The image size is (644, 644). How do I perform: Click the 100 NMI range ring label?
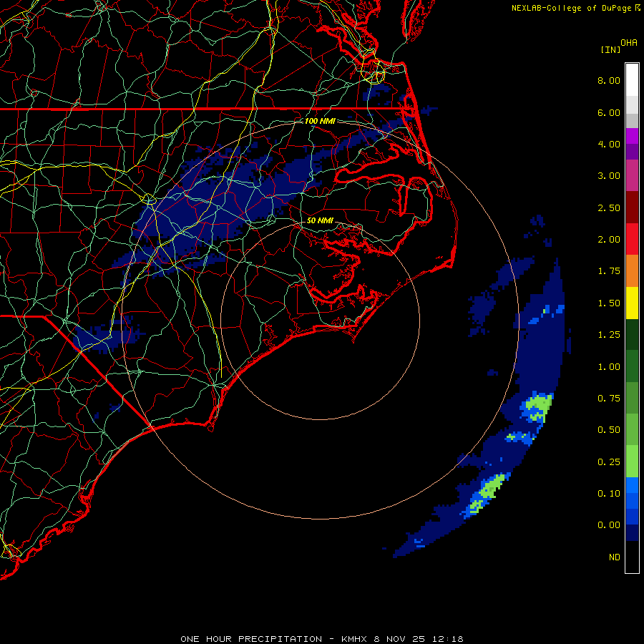(x=320, y=121)
